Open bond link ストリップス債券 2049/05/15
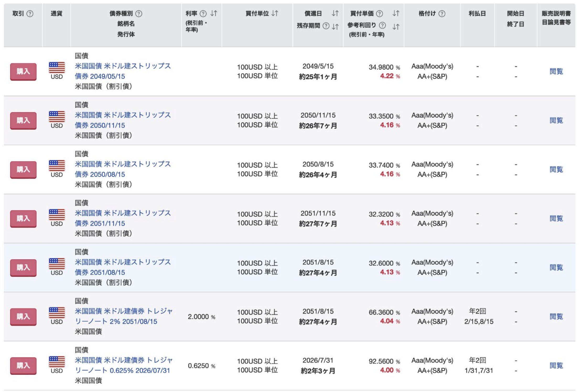 click(123, 71)
